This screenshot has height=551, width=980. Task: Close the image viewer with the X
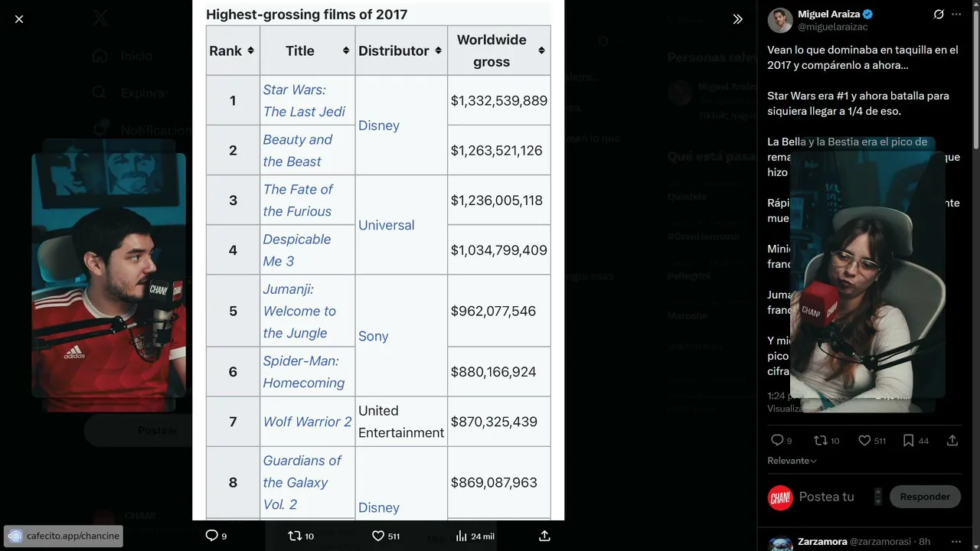[x=19, y=19]
